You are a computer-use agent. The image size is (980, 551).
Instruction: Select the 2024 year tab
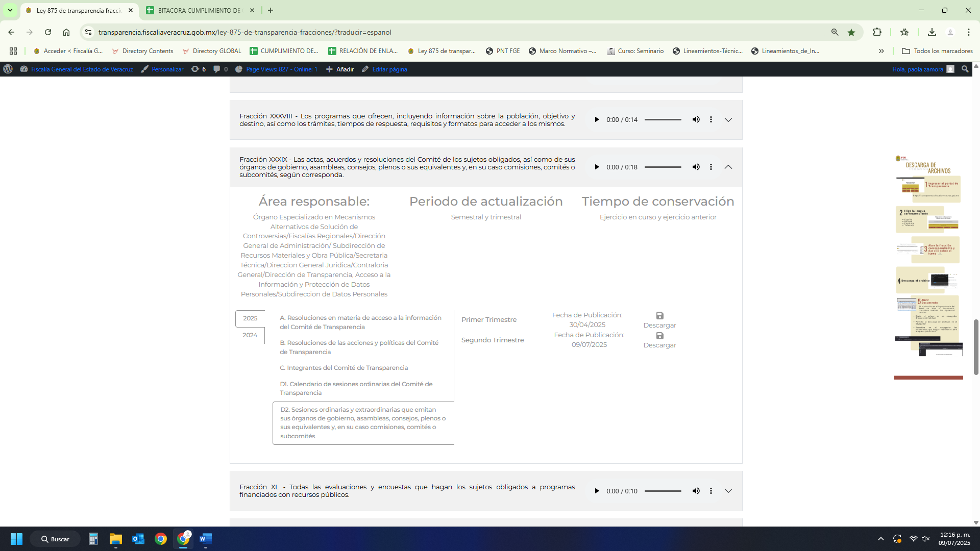[250, 335]
